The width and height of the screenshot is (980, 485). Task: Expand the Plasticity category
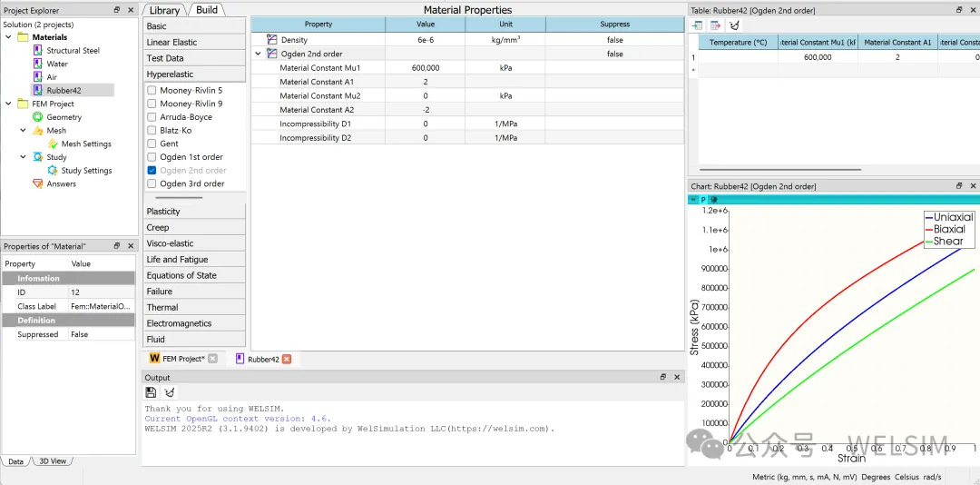(195, 212)
